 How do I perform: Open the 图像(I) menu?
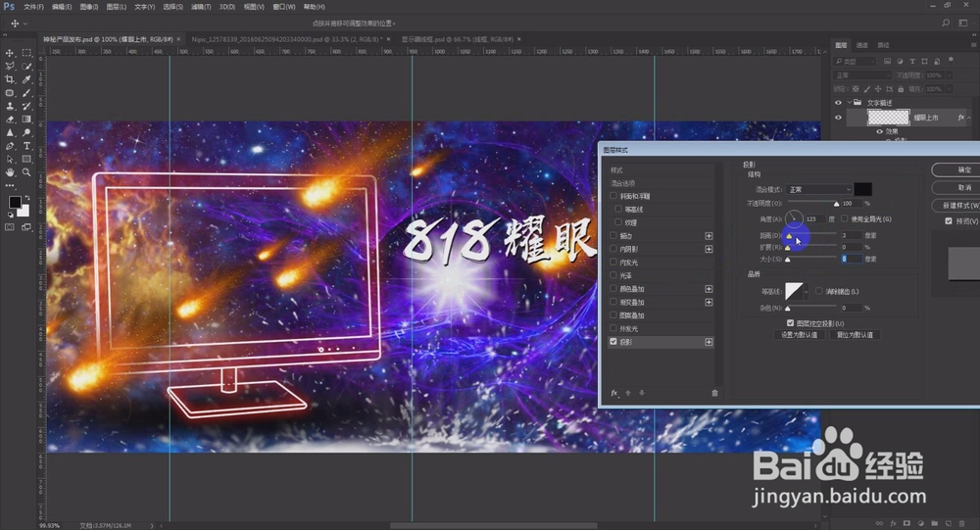pyautogui.click(x=89, y=7)
